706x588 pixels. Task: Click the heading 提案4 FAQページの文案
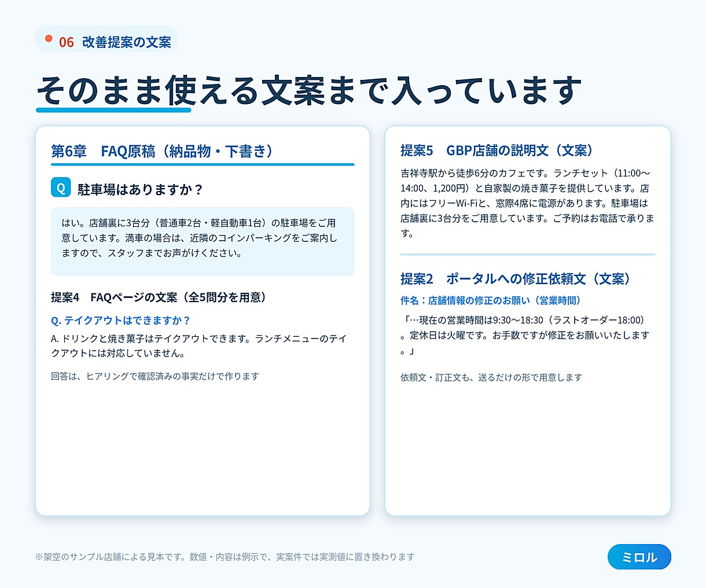[x=160, y=297]
